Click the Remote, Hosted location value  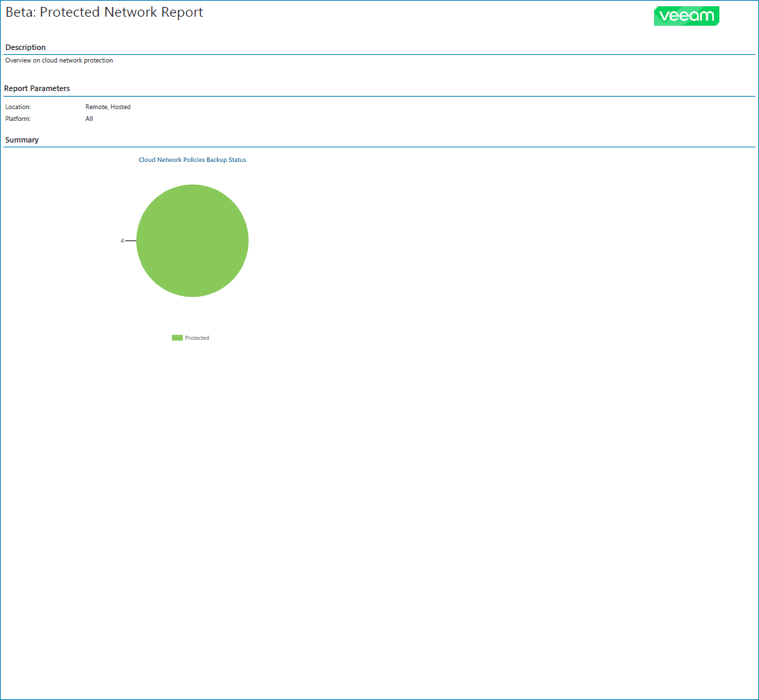click(x=108, y=107)
